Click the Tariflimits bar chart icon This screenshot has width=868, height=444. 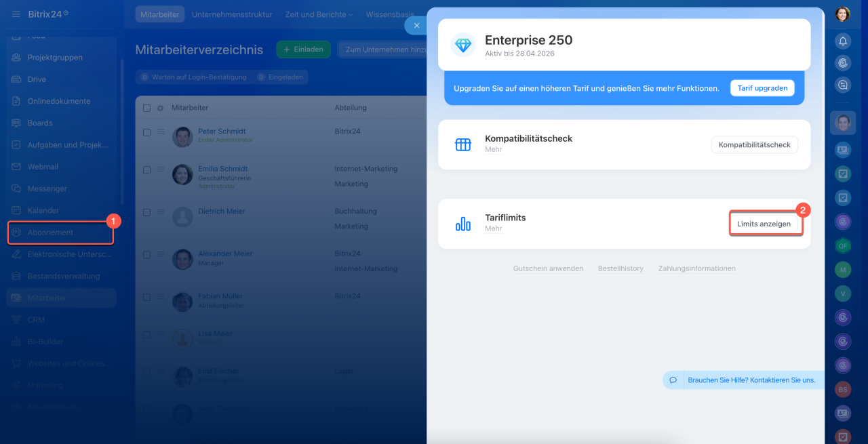coord(463,224)
